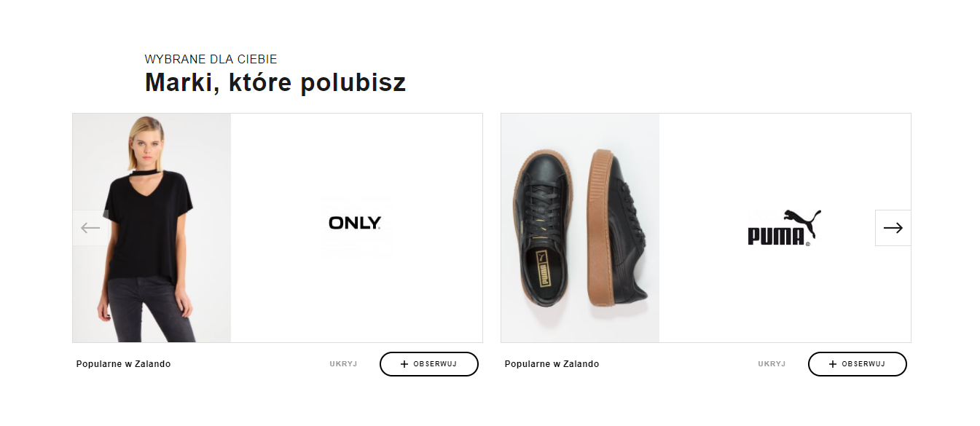The image size is (980, 426).
Task: Click the previous arrow on the brand carousel
Action: point(90,228)
